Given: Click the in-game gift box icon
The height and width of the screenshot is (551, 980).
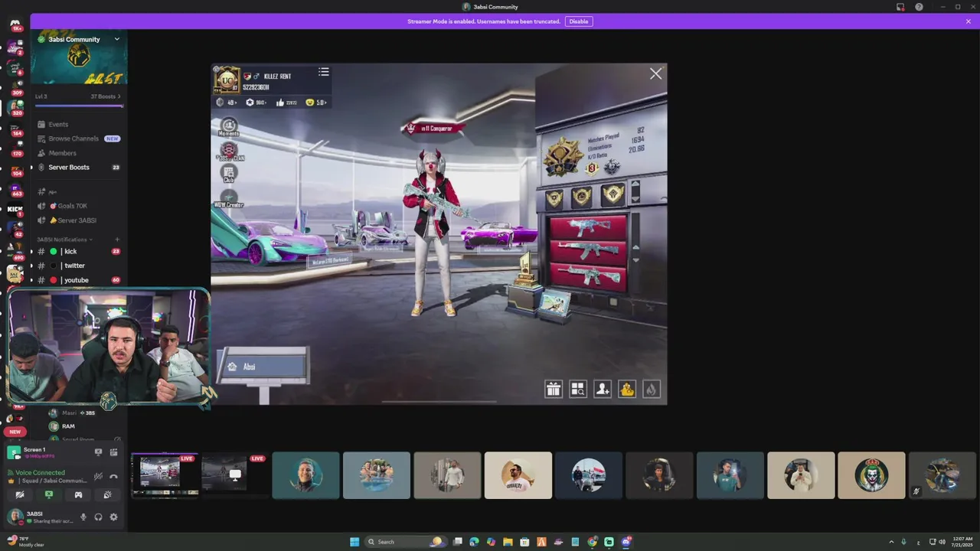Looking at the screenshot, I should [x=554, y=390].
